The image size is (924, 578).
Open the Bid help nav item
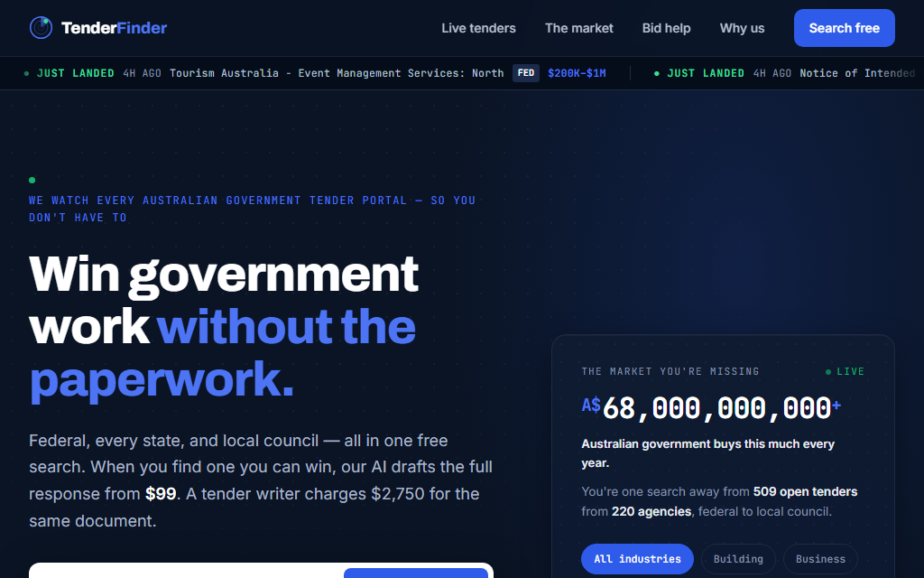[x=666, y=28]
